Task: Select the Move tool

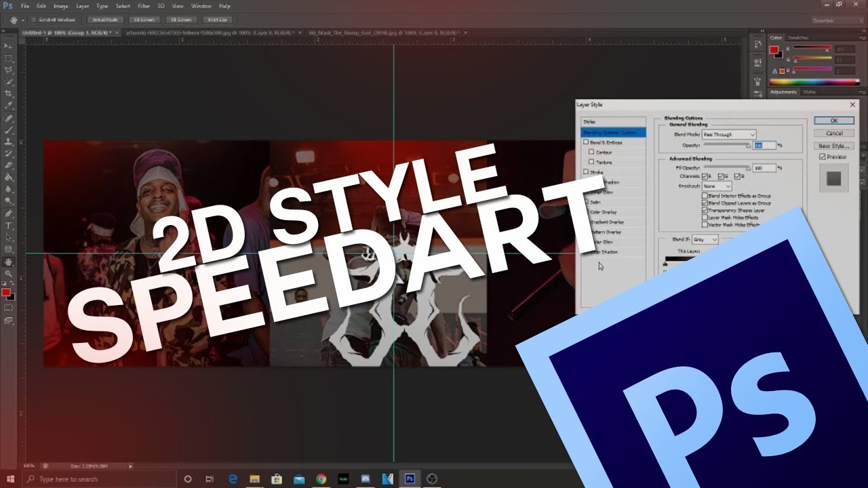Action: (x=8, y=45)
